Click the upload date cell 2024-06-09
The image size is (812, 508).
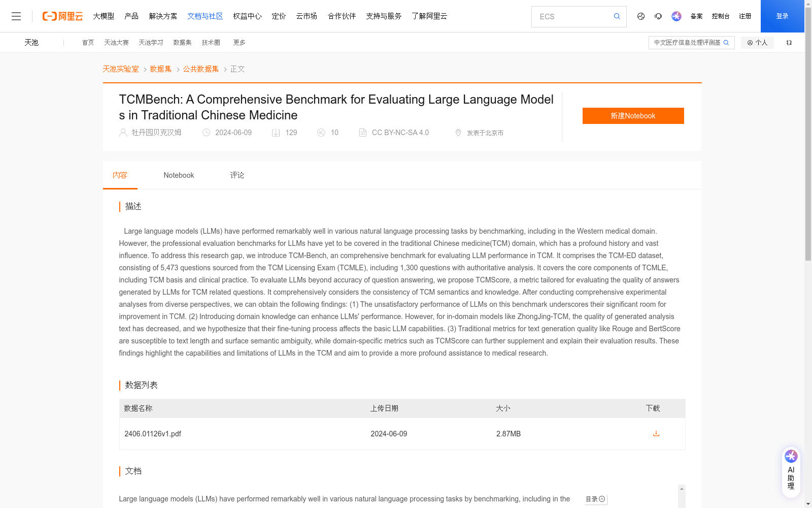point(389,434)
